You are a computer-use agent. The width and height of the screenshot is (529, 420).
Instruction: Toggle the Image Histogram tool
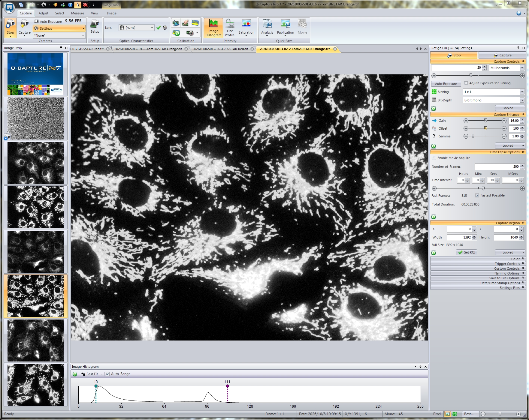(213, 28)
